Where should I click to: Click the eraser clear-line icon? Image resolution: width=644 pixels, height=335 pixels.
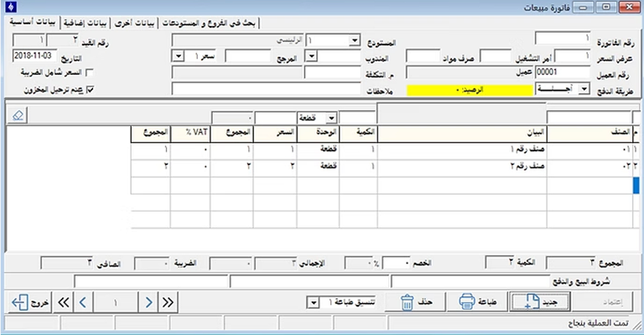click(18, 116)
